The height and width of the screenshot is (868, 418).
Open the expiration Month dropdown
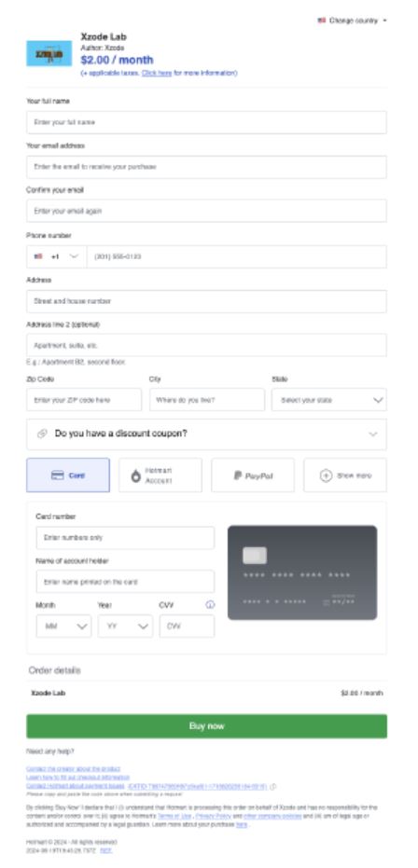(x=63, y=627)
